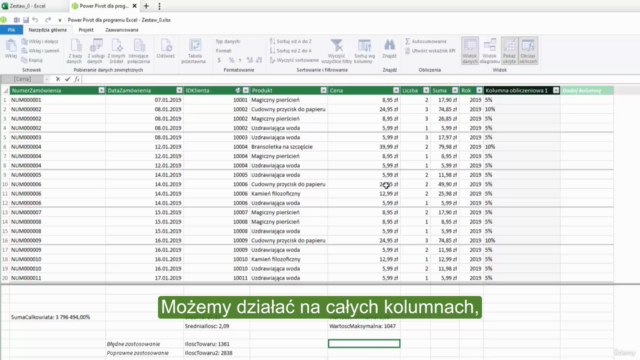Open Cena column filter dropdown
This screenshot has height=360, width=640.
pyautogui.click(x=396, y=90)
